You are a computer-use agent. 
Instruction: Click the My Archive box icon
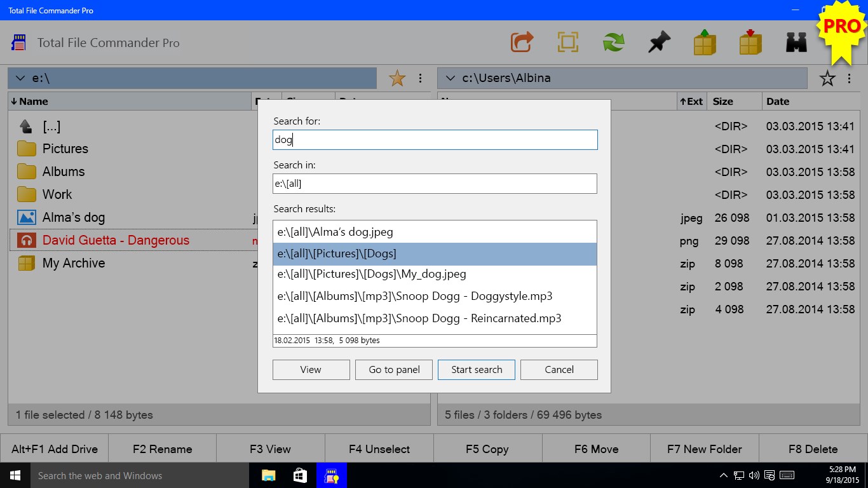tap(26, 263)
